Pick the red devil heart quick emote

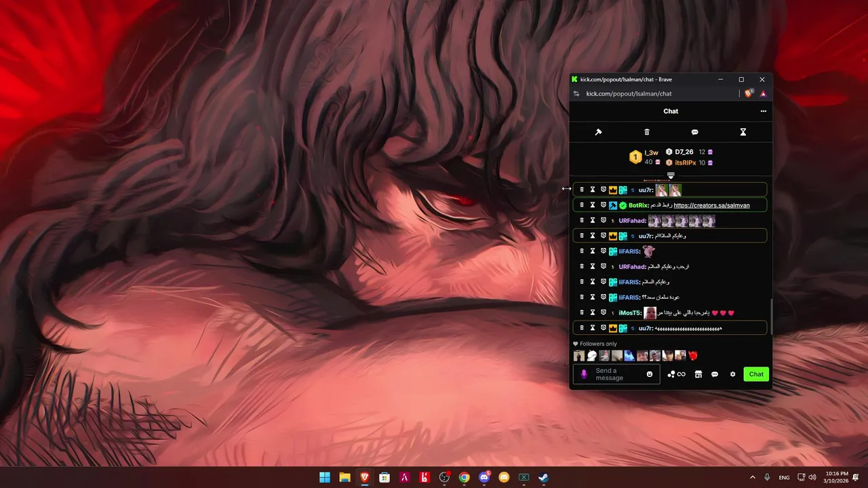(692, 355)
